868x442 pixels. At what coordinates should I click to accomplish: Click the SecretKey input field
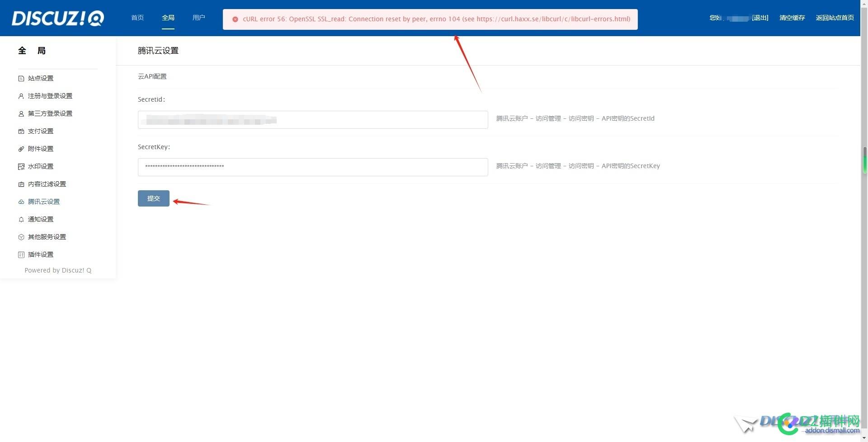pyautogui.click(x=313, y=167)
